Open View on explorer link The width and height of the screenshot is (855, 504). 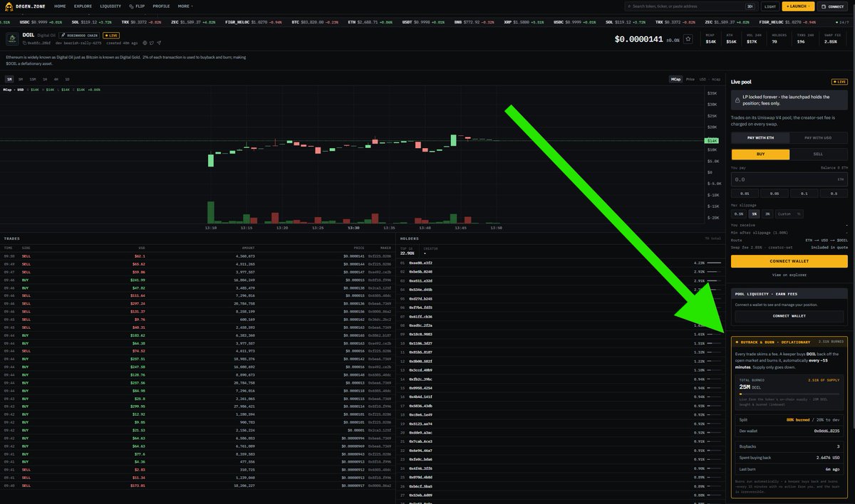coord(789,275)
